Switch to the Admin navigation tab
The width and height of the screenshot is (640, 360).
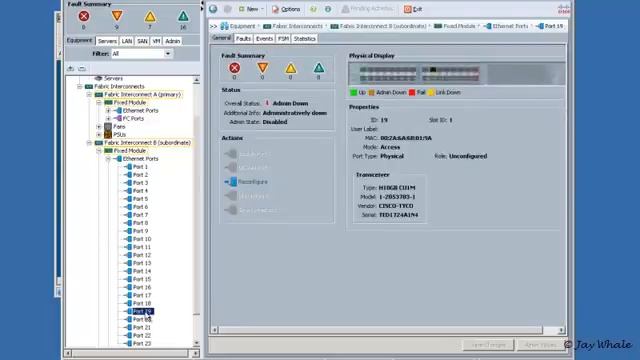click(x=172, y=41)
